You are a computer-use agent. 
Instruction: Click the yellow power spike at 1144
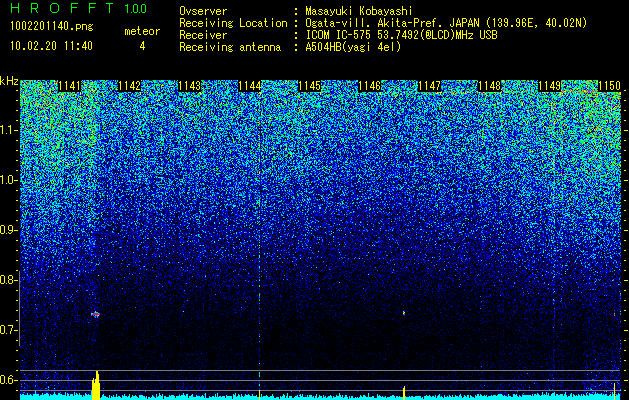[260, 394]
